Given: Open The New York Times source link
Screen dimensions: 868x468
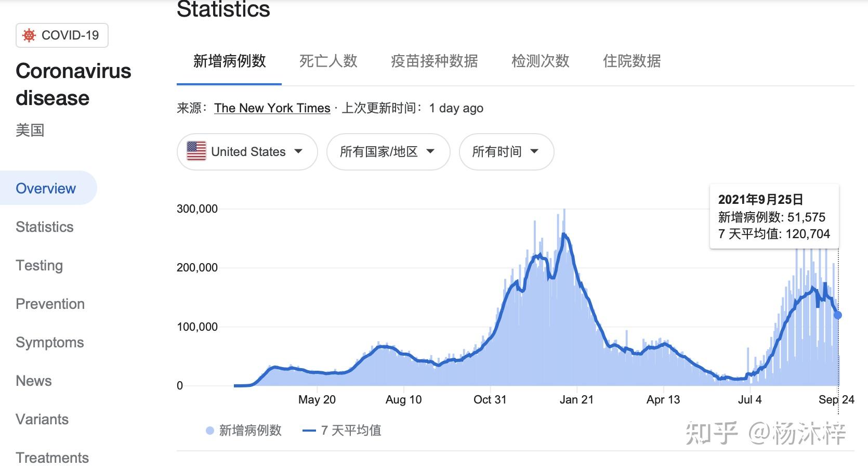Looking at the screenshot, I should (272, 108).
